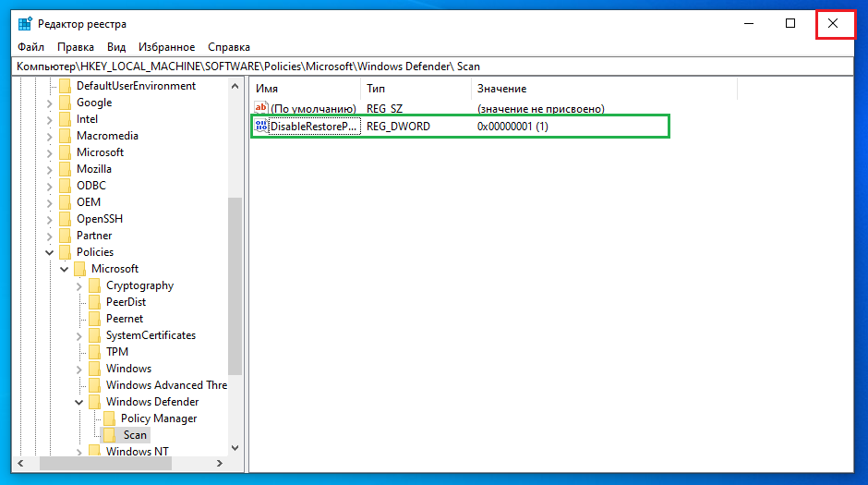Click the Cryptography folder icon
This screenshot has width=868, height=485.
95,285
